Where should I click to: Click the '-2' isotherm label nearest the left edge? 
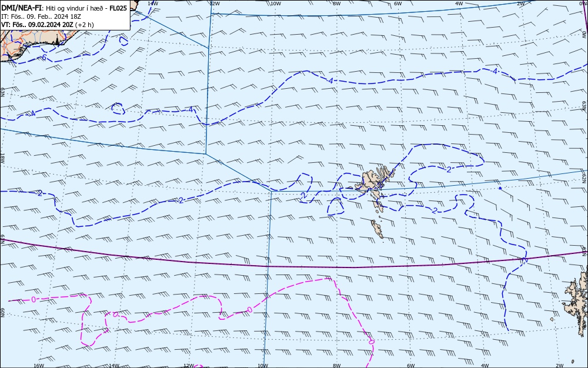[x=39, y=193]
